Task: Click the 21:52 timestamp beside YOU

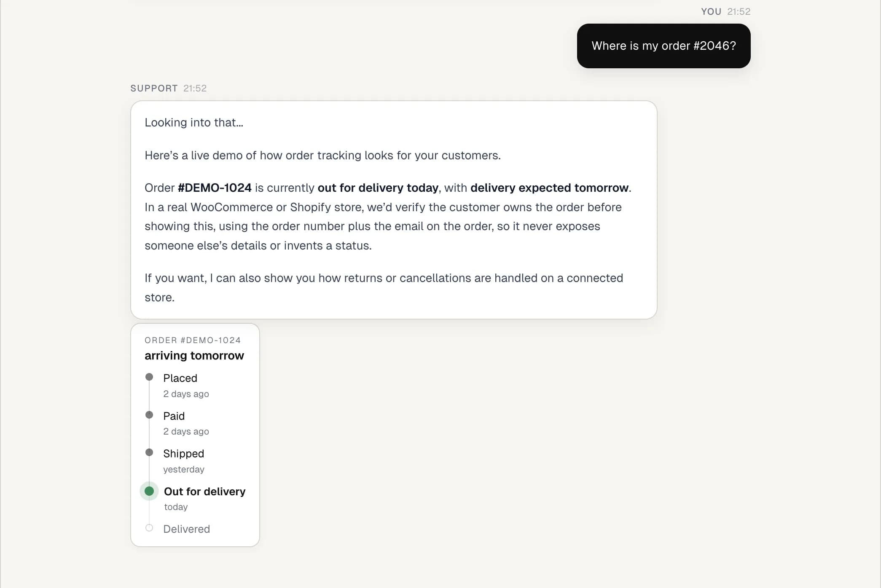Action: [739, 12]
